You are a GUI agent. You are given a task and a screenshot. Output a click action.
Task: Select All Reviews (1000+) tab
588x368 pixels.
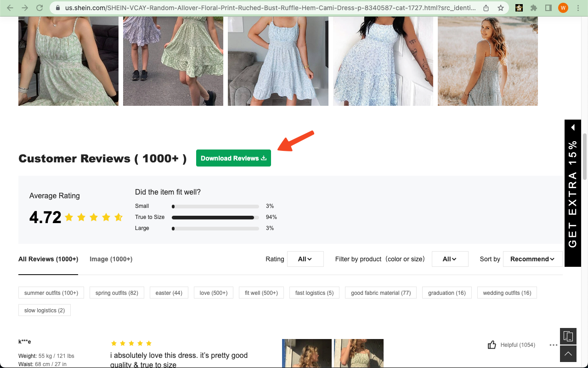coord(48,259)
